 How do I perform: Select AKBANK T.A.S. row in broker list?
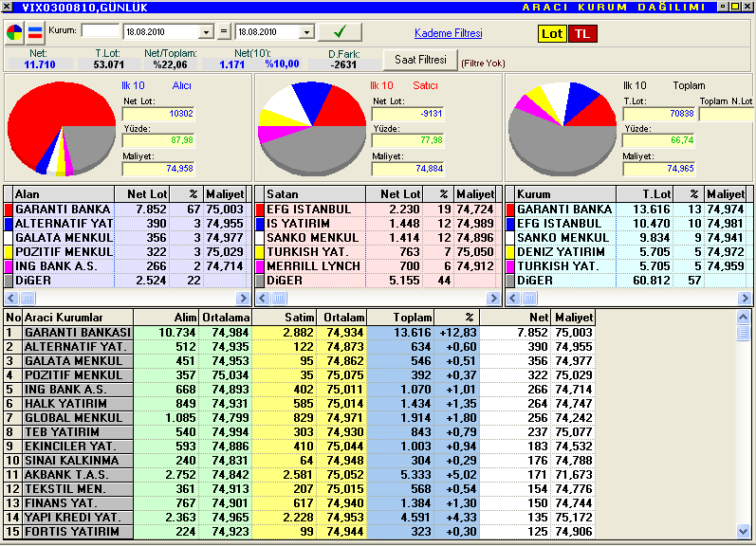299,475
